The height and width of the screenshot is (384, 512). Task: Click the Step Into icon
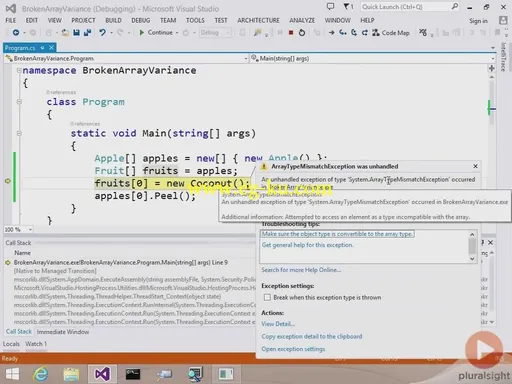[342, 33]
